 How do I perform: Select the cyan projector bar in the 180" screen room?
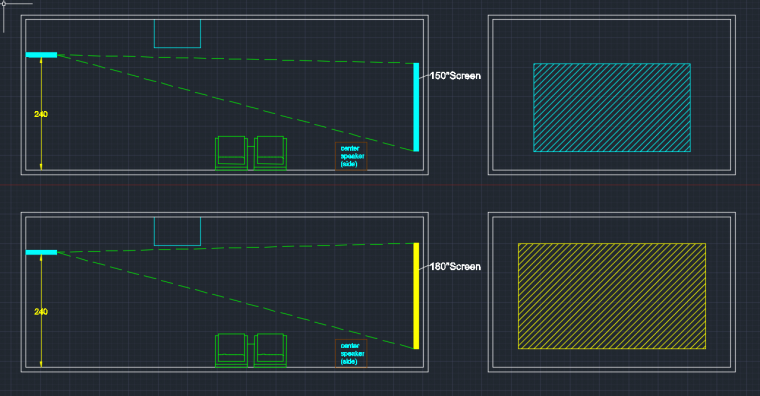tap(41, 252)
